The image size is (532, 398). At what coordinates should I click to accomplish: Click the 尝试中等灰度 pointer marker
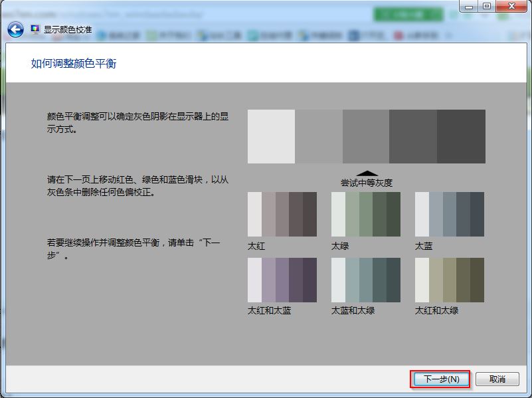coord(368,172)
